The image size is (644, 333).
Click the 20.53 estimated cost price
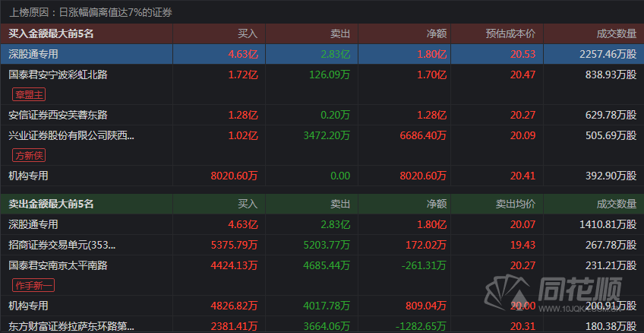click(522, 54)
